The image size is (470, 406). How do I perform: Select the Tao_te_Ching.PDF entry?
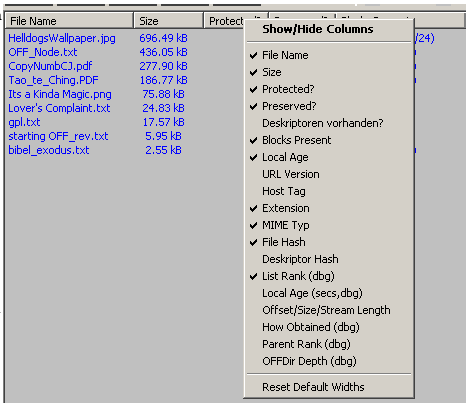pos(53,80)
